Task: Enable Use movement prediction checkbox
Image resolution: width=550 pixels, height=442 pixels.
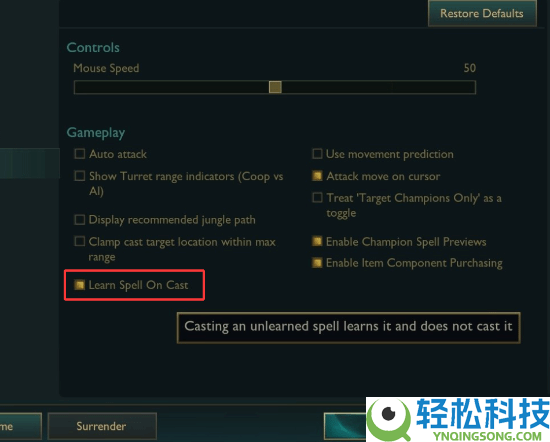Action: 317,154
